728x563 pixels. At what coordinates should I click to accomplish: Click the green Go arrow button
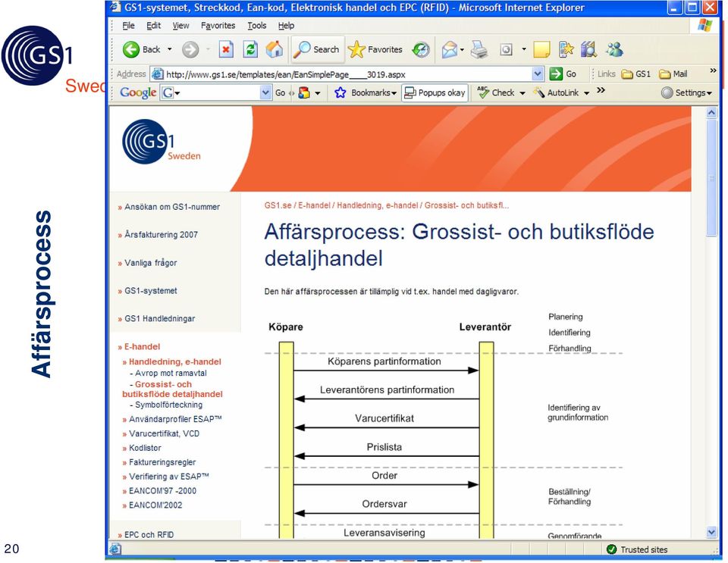[x=563, y=74]
